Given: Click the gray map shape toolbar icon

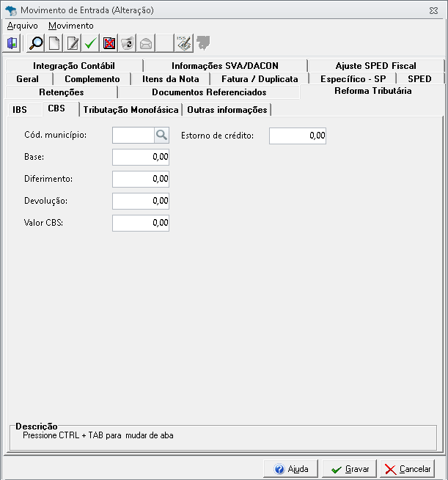Looking at the screenshot, I should [203, 43].
